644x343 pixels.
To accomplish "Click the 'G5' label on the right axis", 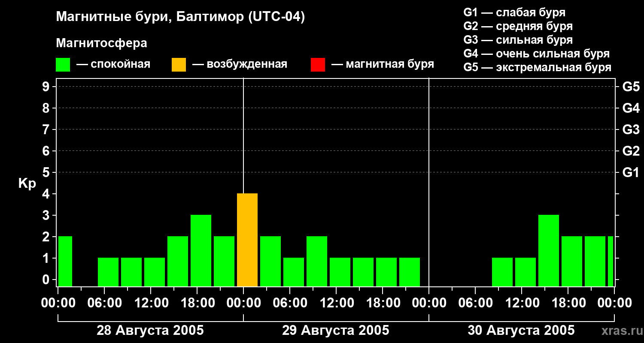I will pos(631,87).
